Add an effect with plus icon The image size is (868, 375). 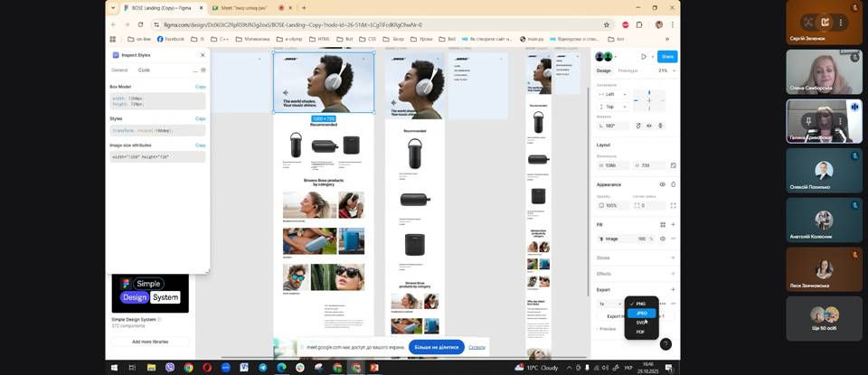click(x=673, y=274)
